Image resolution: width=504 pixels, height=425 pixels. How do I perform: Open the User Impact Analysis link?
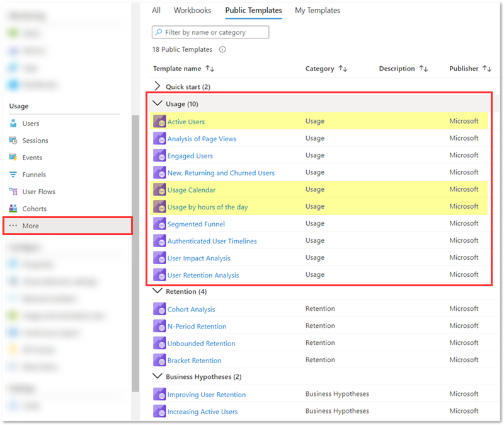point(199,258)
